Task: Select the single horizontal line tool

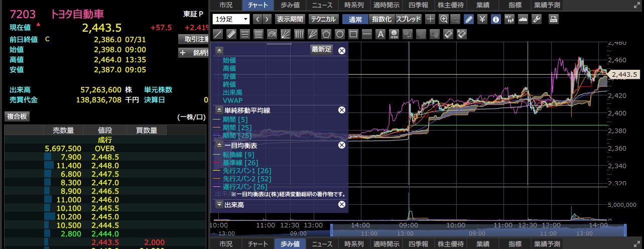Action: (367, 35)
